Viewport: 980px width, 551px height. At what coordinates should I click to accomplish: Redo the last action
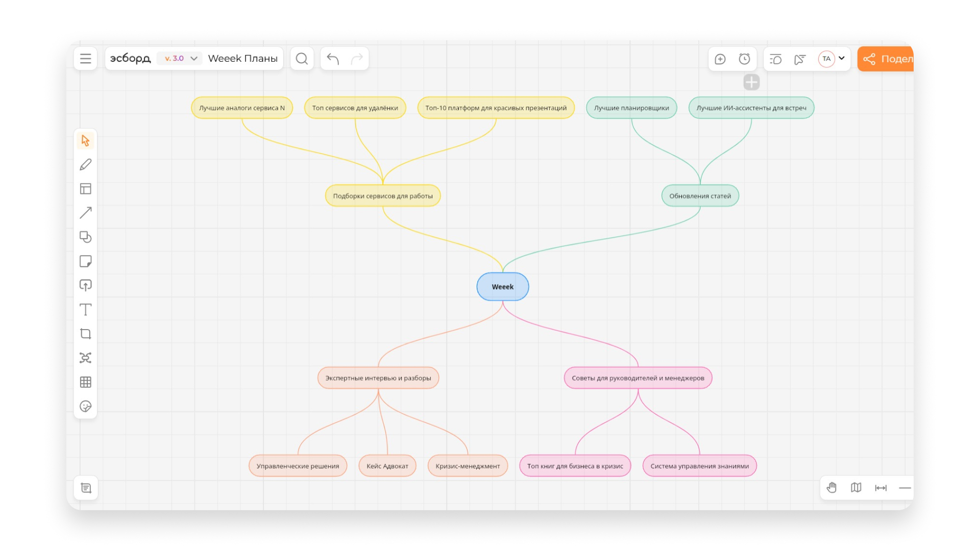point(357,59)
